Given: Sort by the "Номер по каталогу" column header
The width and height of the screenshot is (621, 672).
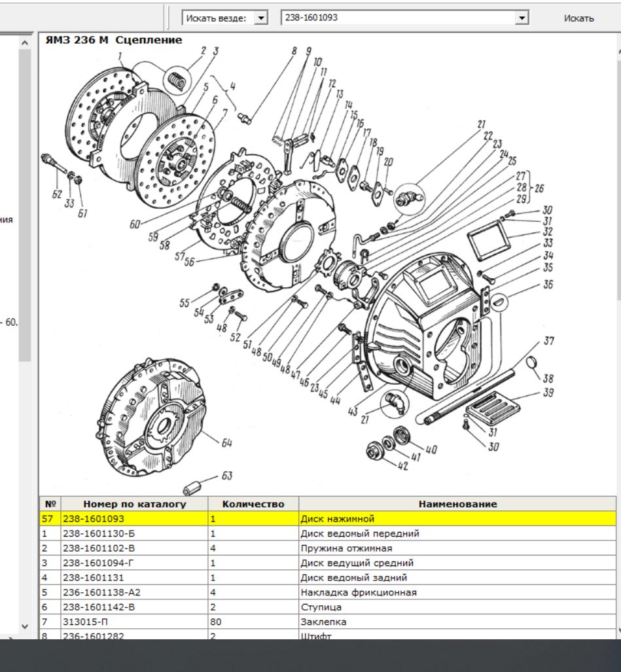Looking at the screenshot, I should tap(134, 504).
